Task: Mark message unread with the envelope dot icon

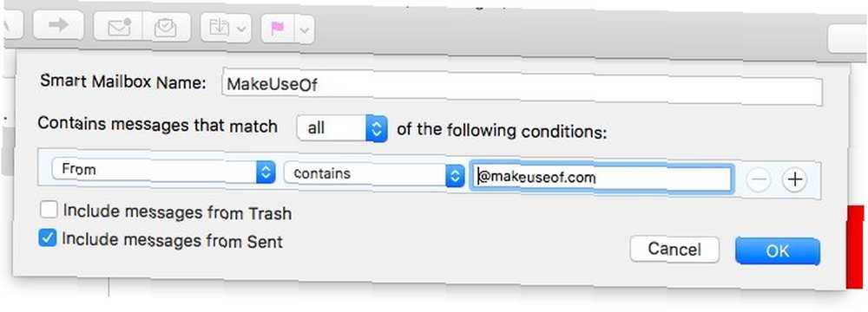Action: click(118, 27)
